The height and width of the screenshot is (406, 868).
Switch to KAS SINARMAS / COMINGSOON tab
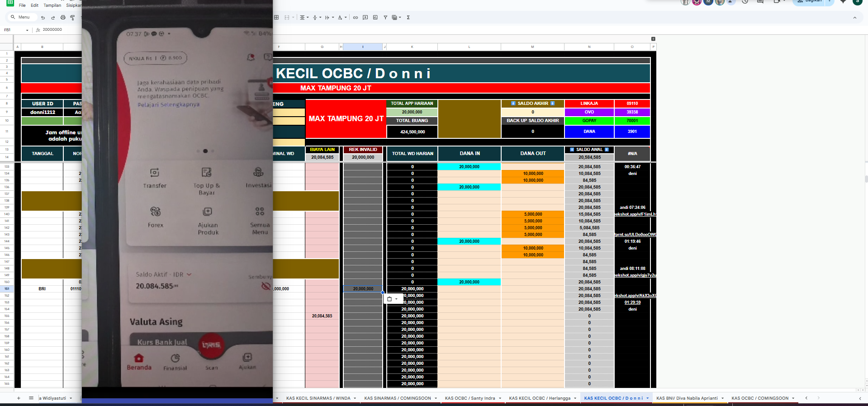(398, 398)
